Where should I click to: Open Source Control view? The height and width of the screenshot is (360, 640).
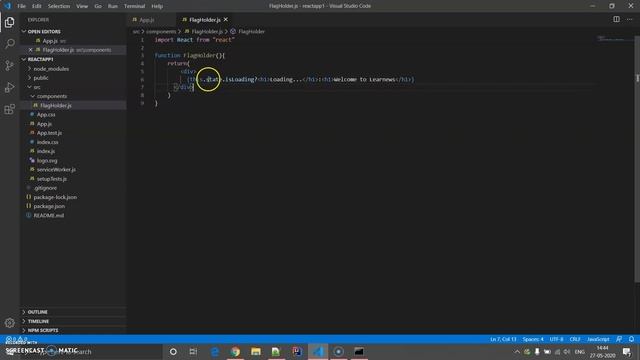9,66
